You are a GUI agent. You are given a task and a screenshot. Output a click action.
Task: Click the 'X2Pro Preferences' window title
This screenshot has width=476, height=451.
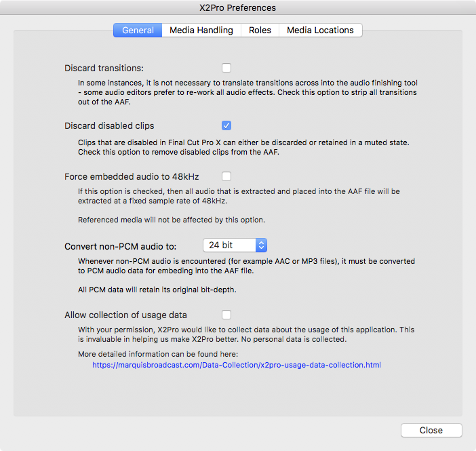tap(237, 7)
